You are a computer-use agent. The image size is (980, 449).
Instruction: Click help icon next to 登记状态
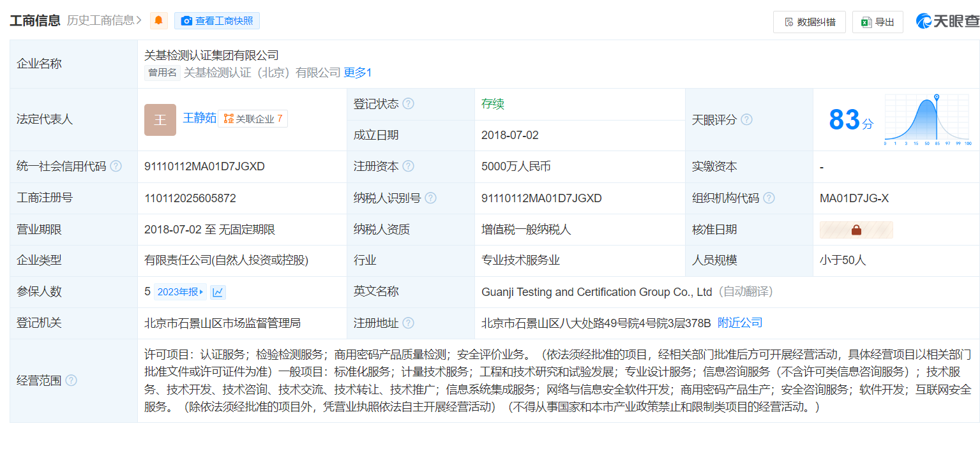[x=408, y=104]
